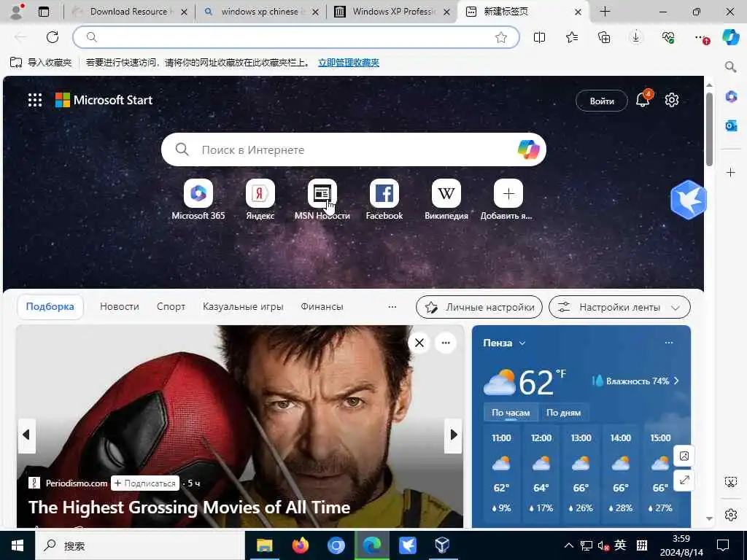This screenshot has height=560, width=747.
Task: Open Microsoft 365 from the Edge sidebar
Action: pos(731,96)
